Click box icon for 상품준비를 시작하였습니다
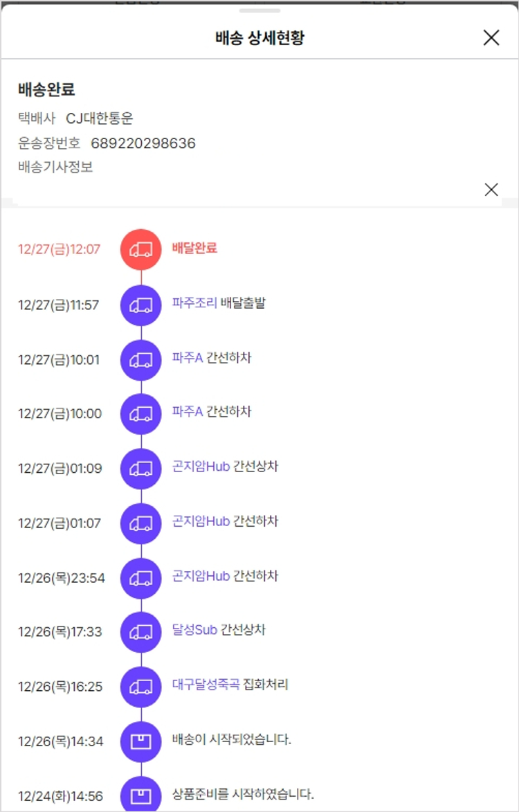 pos(141,795)
